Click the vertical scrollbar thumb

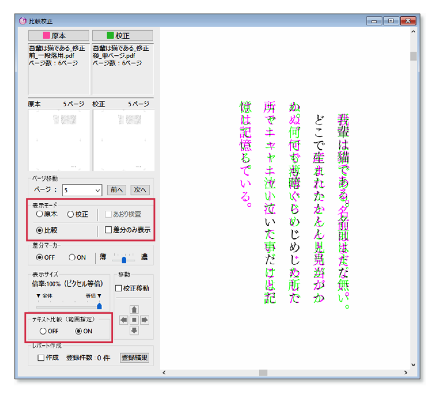tap(413, 56)
